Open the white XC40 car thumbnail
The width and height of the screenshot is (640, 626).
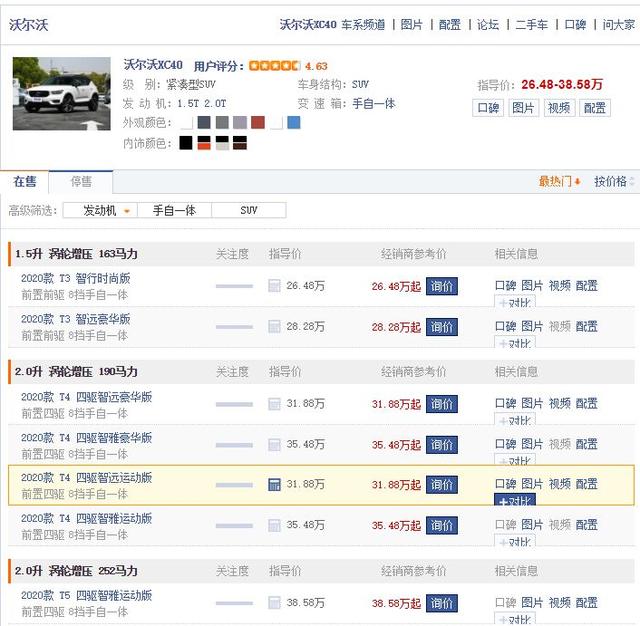coord(62,94)
